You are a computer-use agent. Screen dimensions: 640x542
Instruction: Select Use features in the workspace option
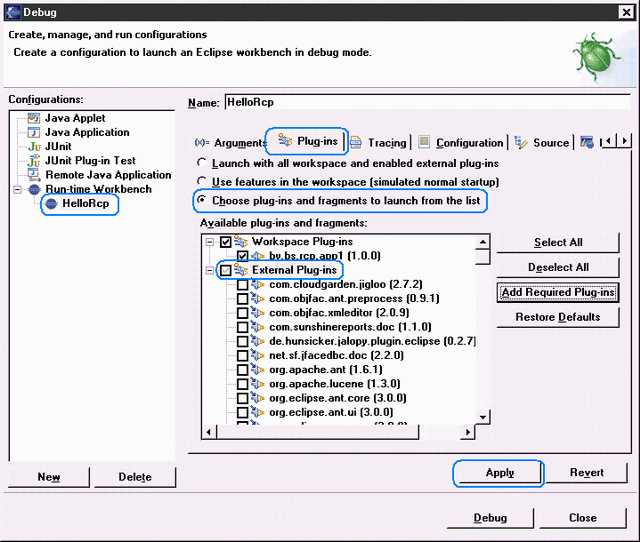[202, 181]
